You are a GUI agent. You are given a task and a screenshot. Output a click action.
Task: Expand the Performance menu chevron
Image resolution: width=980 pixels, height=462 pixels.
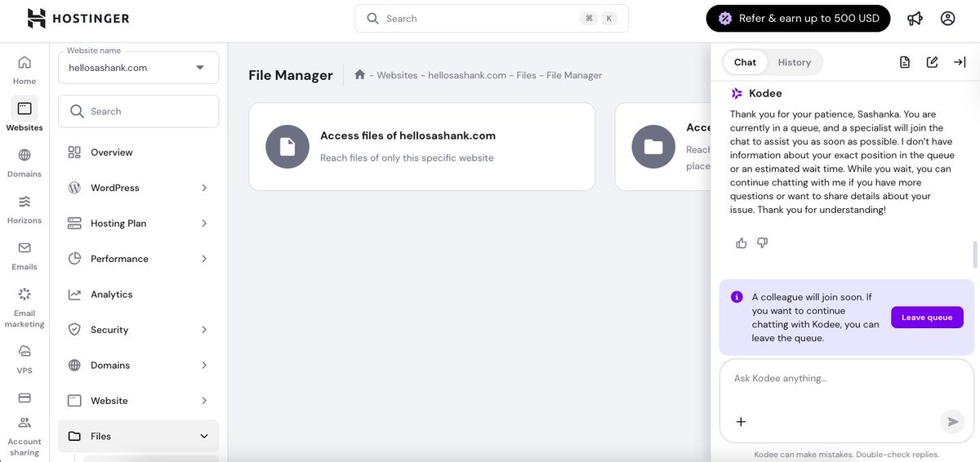point(204,259)
